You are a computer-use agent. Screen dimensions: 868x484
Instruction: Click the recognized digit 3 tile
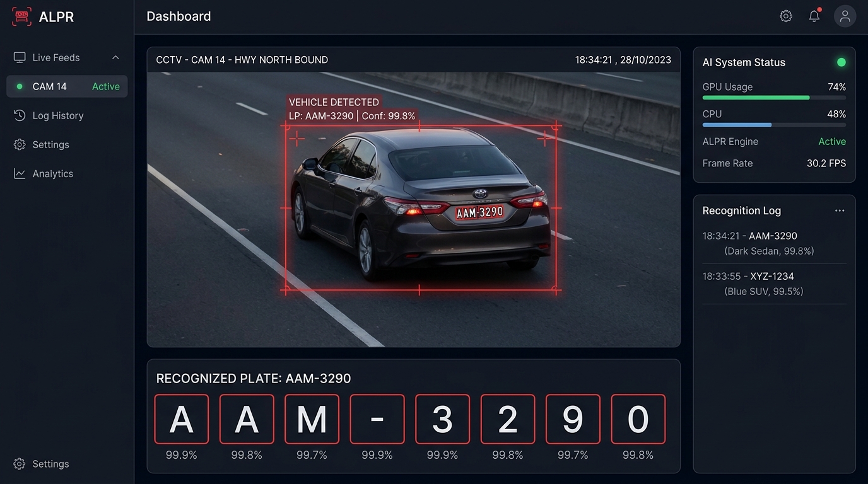[x=442, y=419]
